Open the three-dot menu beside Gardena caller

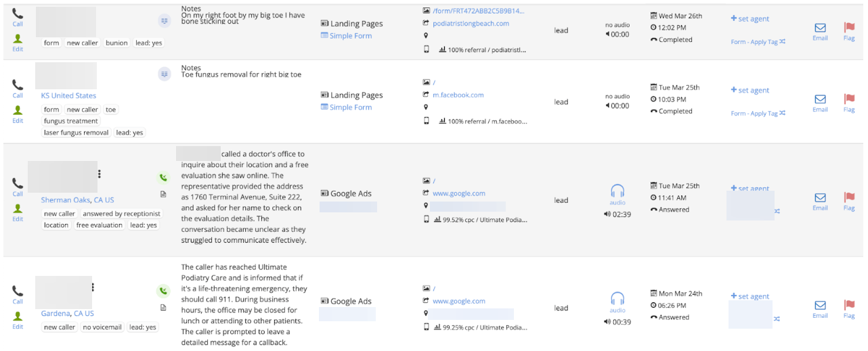click(93, 287)
